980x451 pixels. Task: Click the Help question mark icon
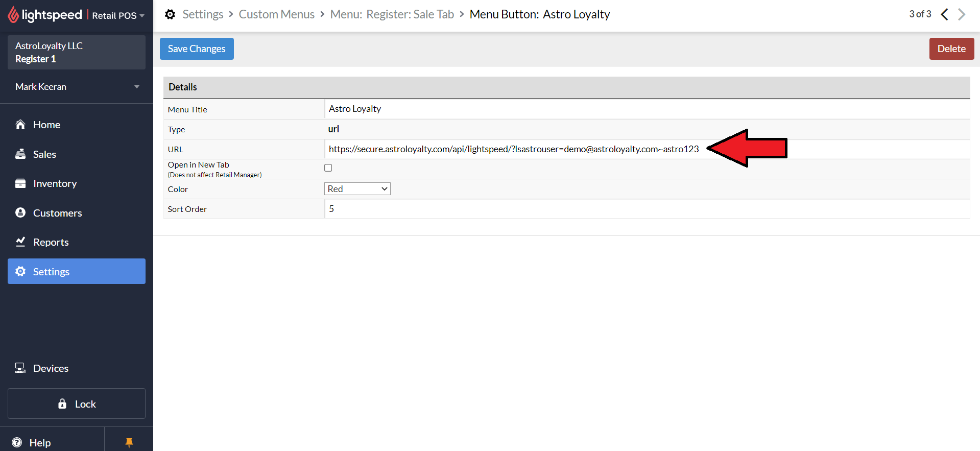coord(17,442)
